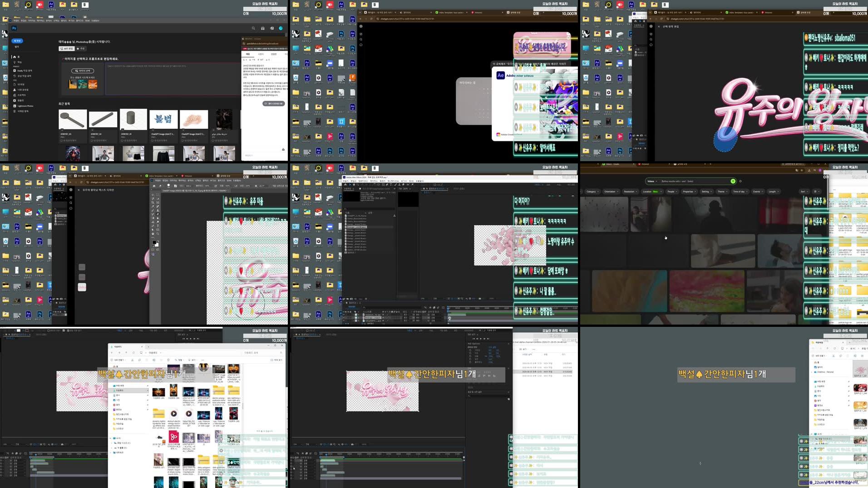The image size is (868, 488).
Task: Click the pink thumbnail square in the ChatGPT side column
Action: [82, 287]
